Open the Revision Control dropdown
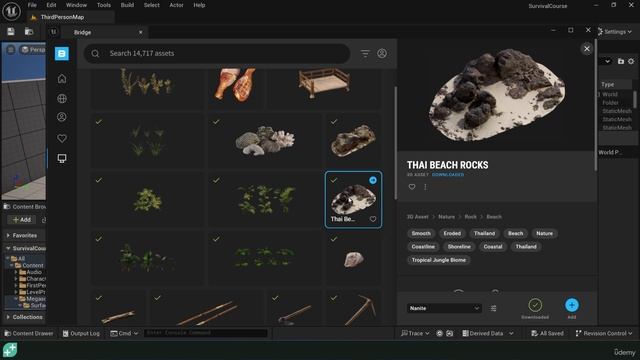This screenshot has height=360, width=640. pos(604,333)
